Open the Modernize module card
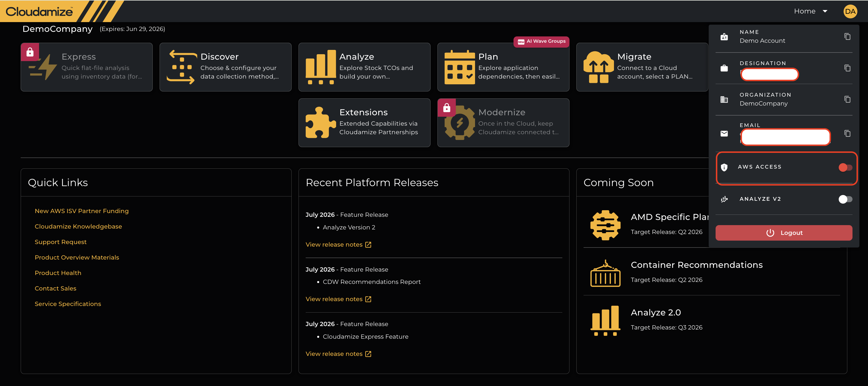Viewport: 868px width, 386px height. click(x=503, y=122)
